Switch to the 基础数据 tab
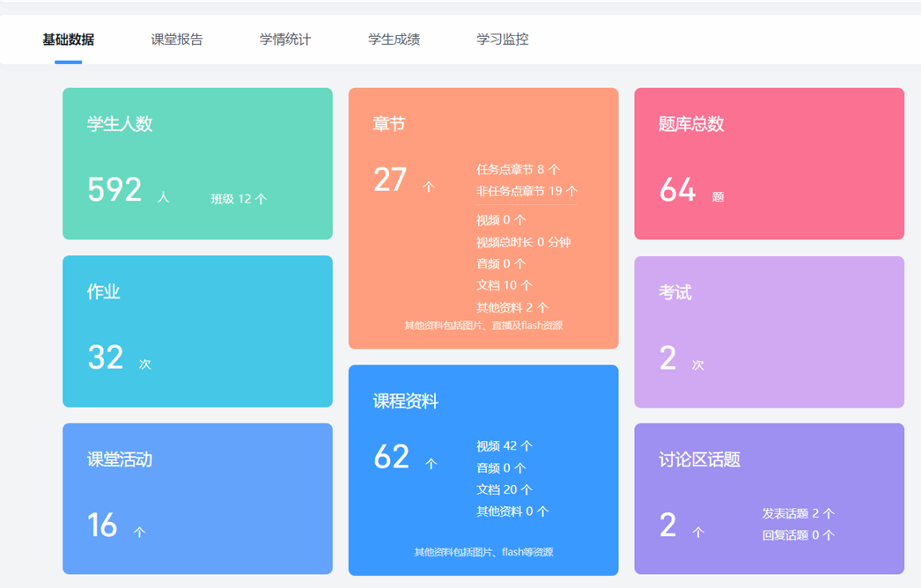This screenshot has height=588, width=921. coord(68,40)
